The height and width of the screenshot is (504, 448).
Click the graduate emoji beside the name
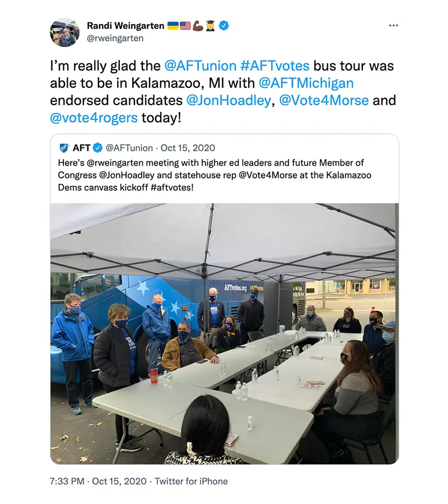(211, 26)
